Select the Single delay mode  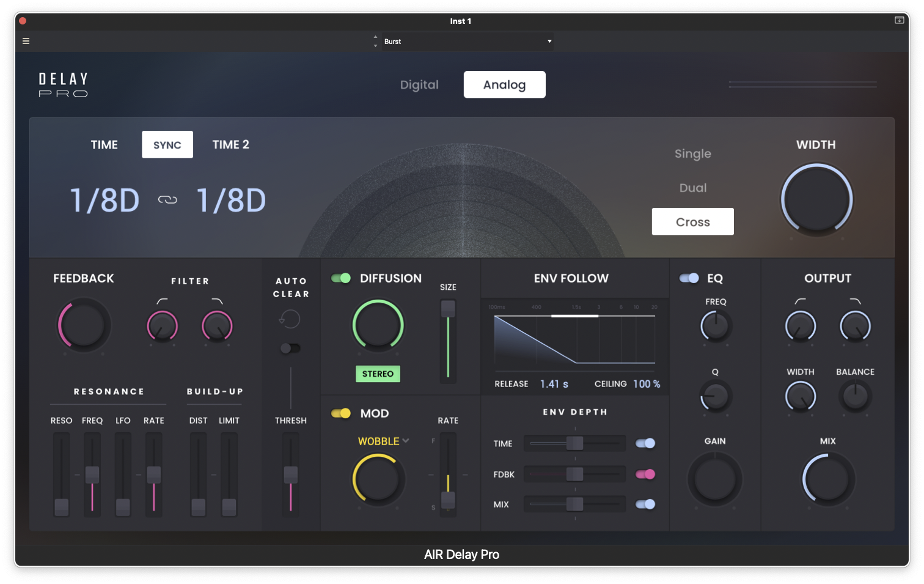point(693,153)
